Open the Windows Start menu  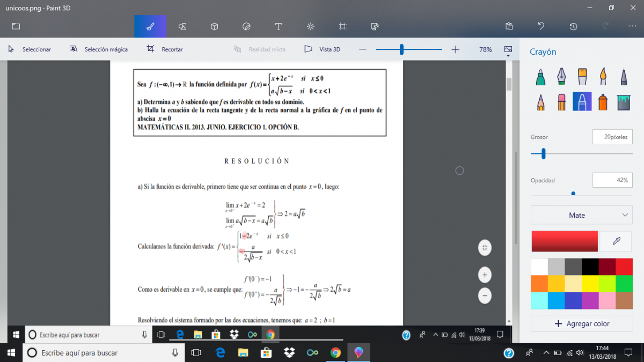[x=12, y=352]
